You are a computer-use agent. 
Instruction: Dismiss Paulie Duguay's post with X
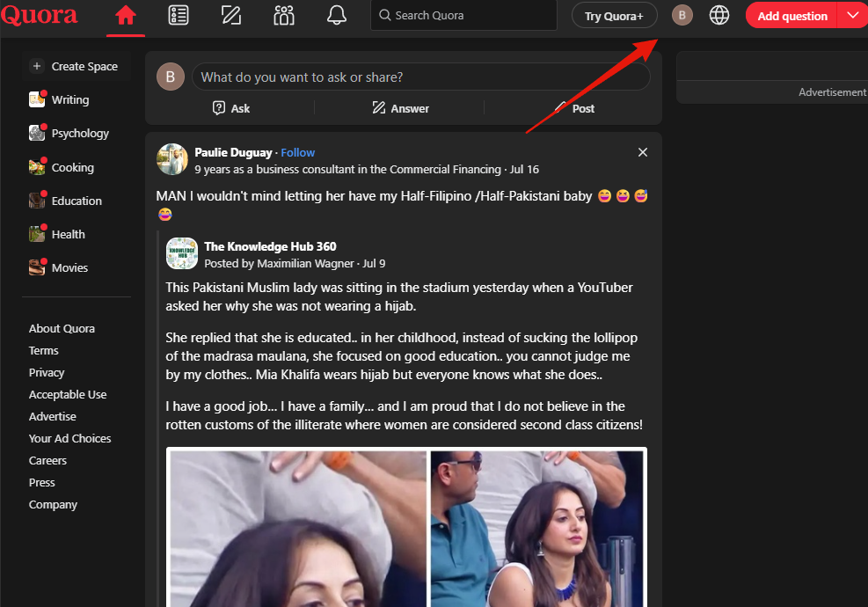[x=642, y=152]
